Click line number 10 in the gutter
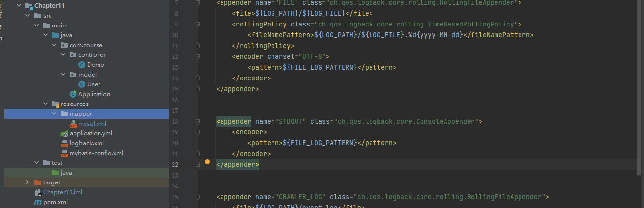 175,35
